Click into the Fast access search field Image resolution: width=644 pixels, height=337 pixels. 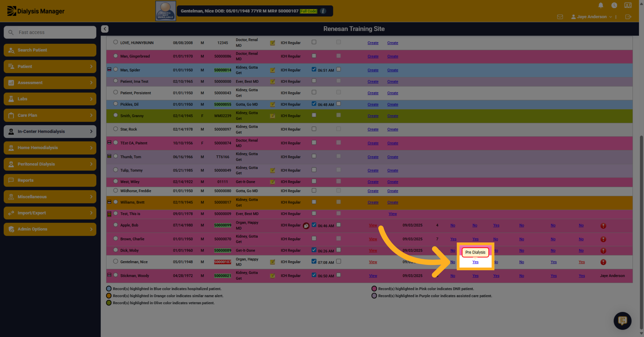pos(50,32)
